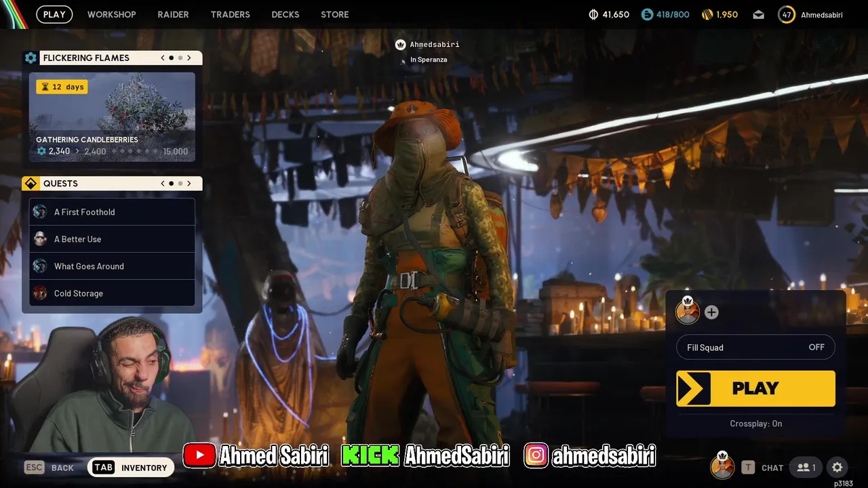This screenshot has width=868, height=488.
Task: Open the A First Foothold quest
Action: click(112, 212)
